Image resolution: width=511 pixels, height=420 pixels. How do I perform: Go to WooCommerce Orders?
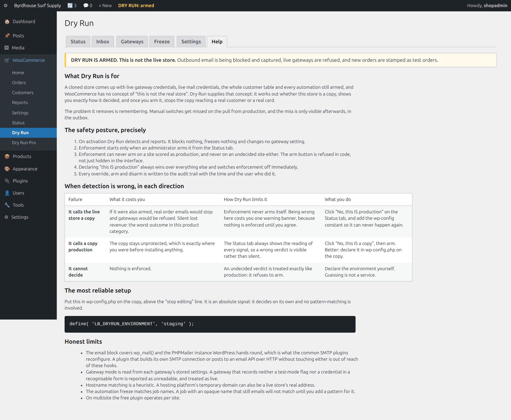click(x=28, y=83)
